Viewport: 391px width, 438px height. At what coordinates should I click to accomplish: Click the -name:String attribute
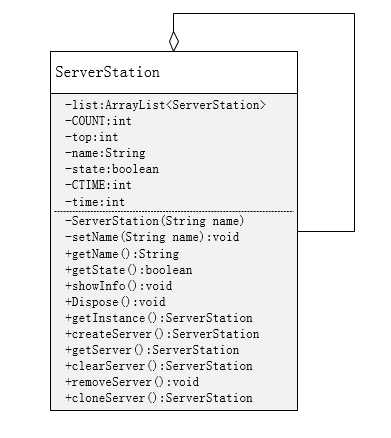point(105,153)
